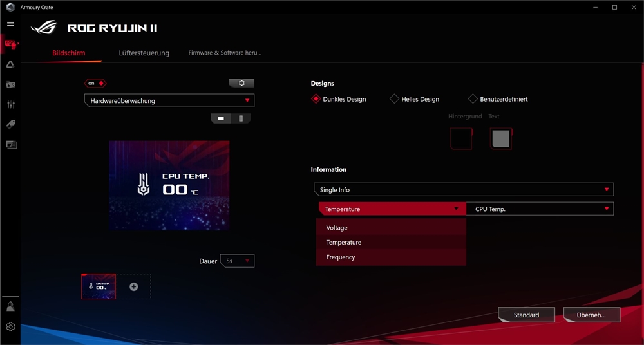Click the Hintergrund color swatch

(461, 138)
